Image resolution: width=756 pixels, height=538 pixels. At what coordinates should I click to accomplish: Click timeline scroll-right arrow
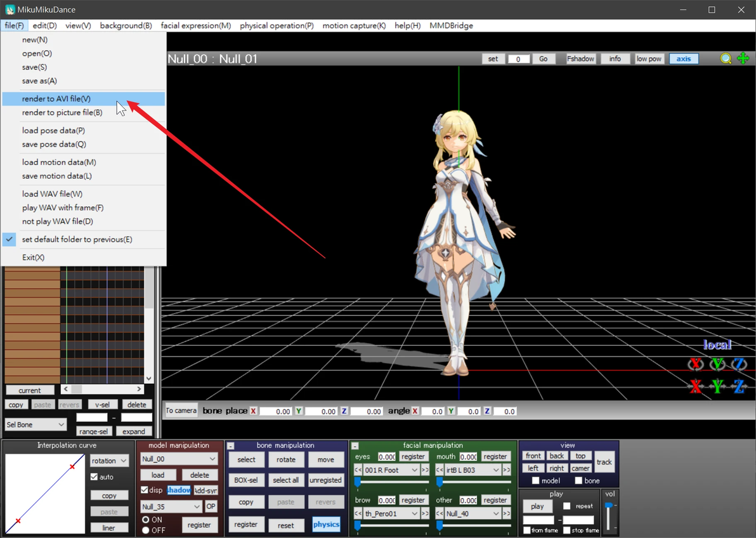click(139, 389)
